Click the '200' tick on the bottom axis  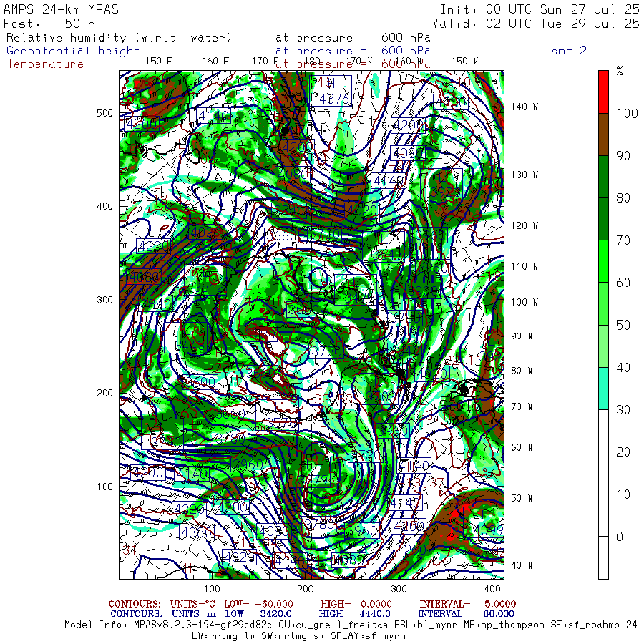pos(306,589)
